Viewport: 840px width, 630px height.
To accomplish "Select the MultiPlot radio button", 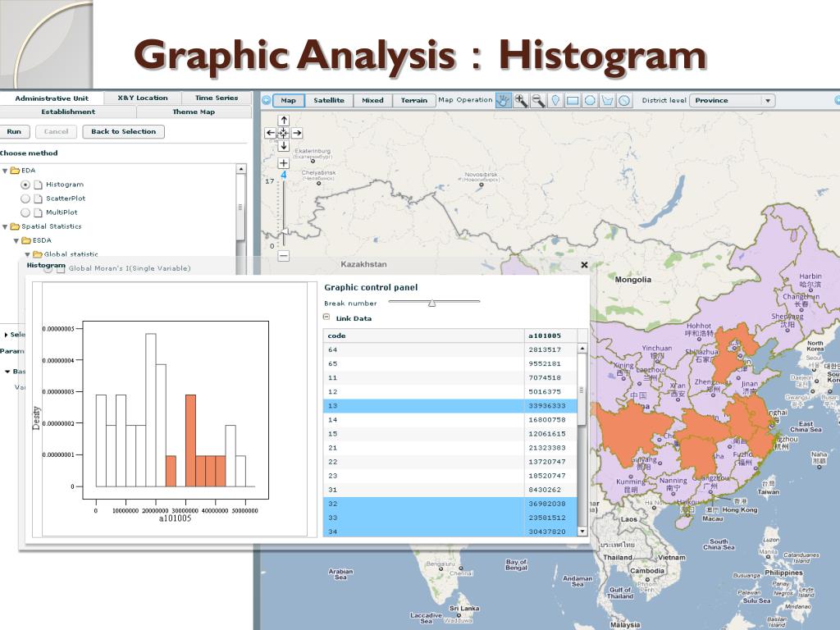I will click(25, 212).
